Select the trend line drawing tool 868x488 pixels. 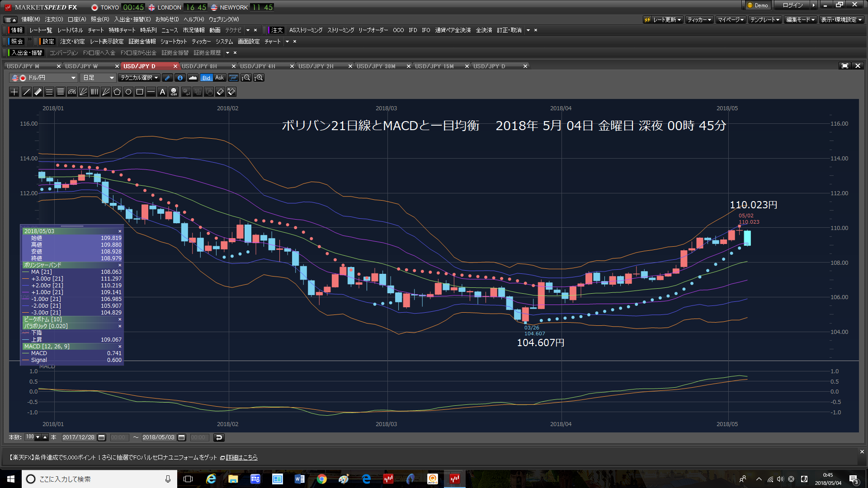[x=27, y=92]
